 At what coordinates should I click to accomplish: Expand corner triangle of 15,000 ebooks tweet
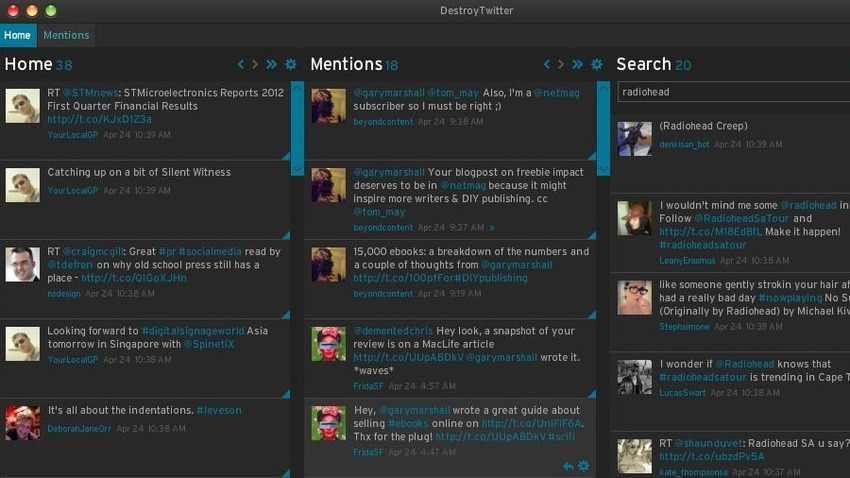coord(592,315)
